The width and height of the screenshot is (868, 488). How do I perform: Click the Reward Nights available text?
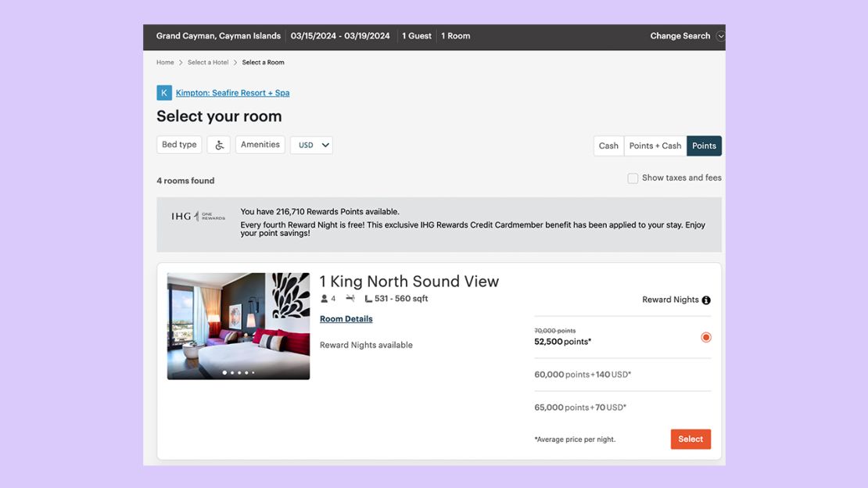tap(366, 345)
